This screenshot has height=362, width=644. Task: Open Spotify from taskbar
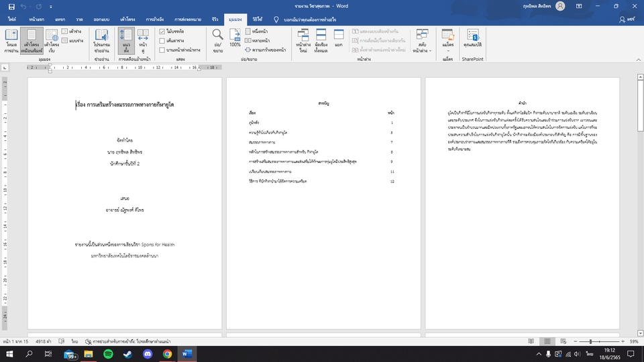coord(108,354)
